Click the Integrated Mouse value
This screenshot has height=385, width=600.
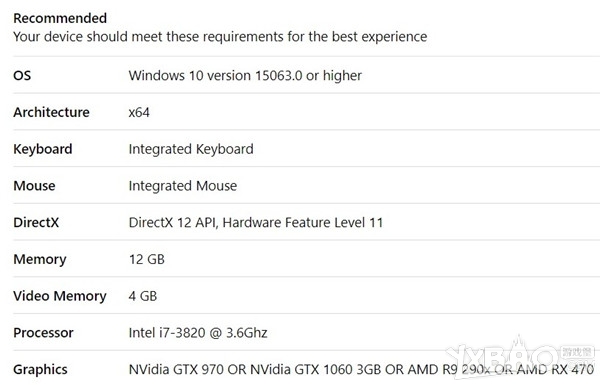[x=183, y=186]
